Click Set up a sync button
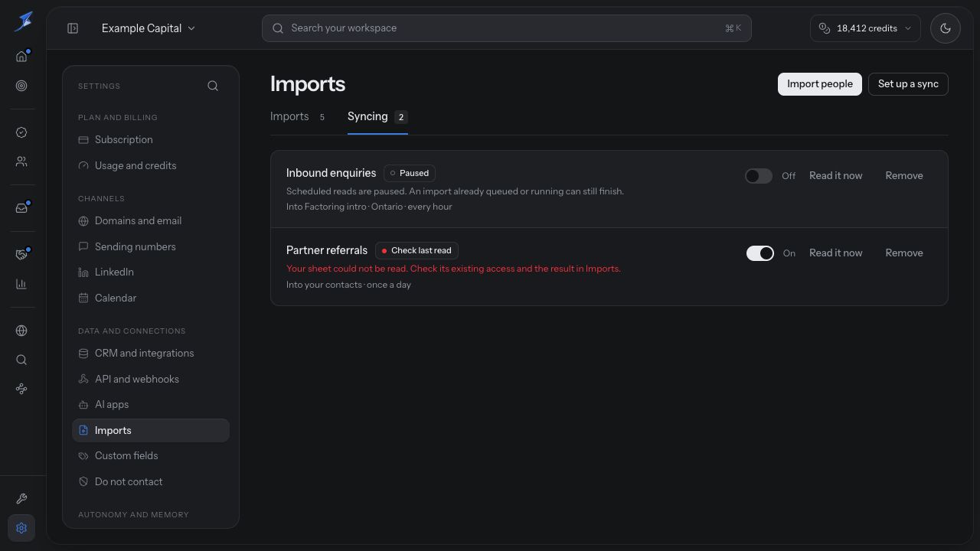Viewport: 980px width, 551px height. (908, 84)
